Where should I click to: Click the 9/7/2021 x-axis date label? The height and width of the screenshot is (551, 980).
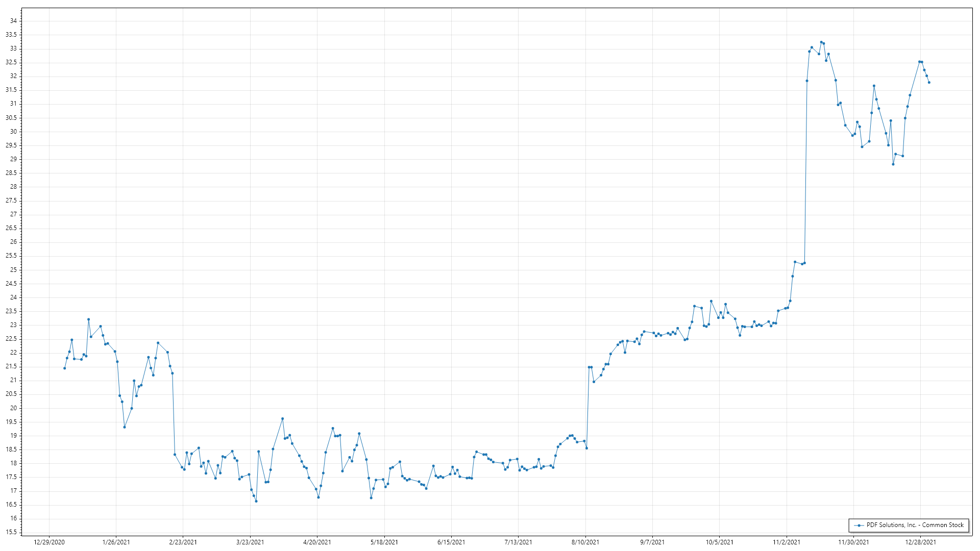click(x=652, y=542)
